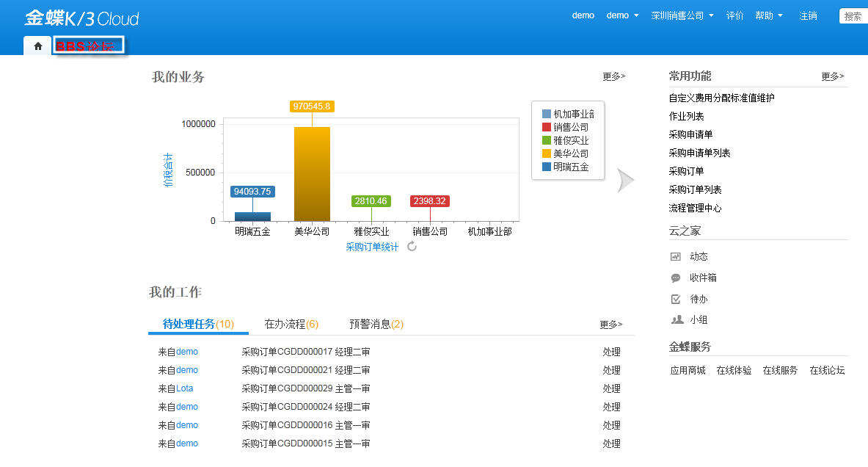Open the BBS论坛 tab
The height and width of the screenshot is (467, 868).
tap(89, 46)
